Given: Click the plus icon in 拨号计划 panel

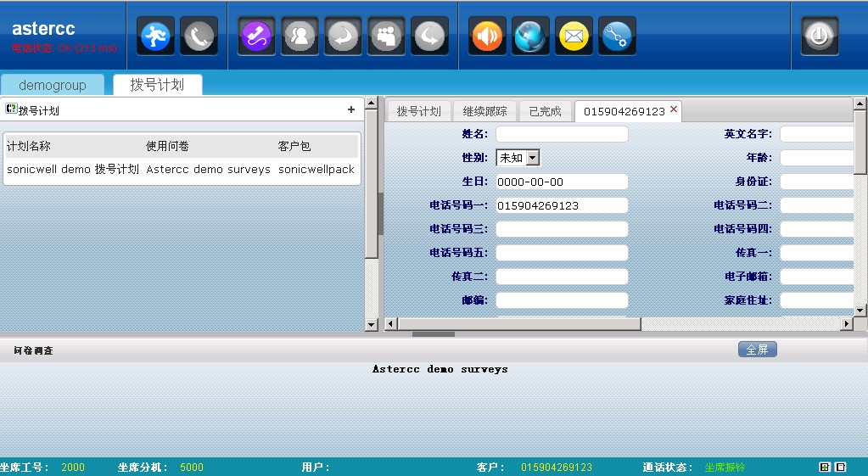Looking at the screenshot, I should [x=351, y=109].
